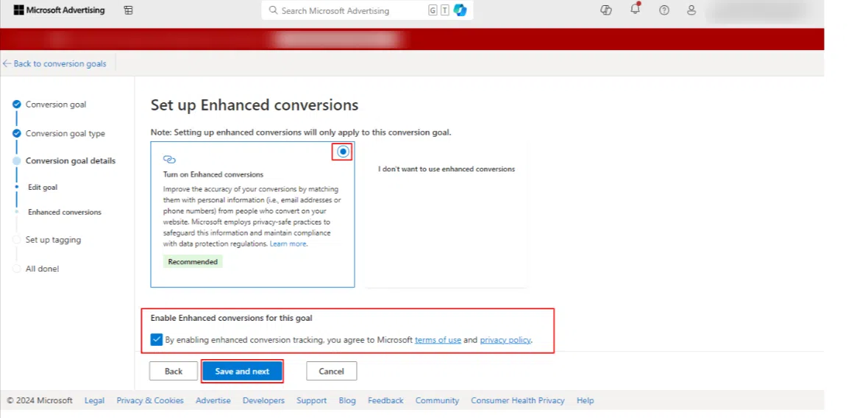The width and height of the screenshot is (868, 418).
Task: Open the Enhanced conversions substep
Action: 65,212
